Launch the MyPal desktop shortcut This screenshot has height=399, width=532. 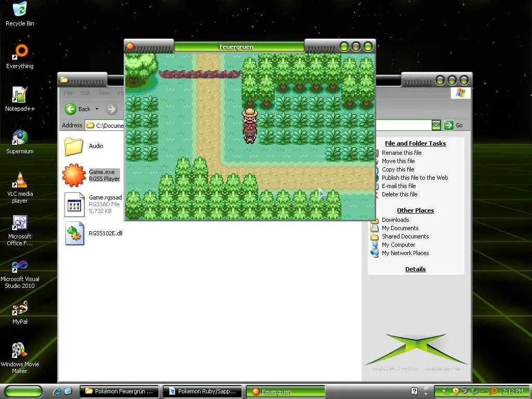tap(20, 312)
